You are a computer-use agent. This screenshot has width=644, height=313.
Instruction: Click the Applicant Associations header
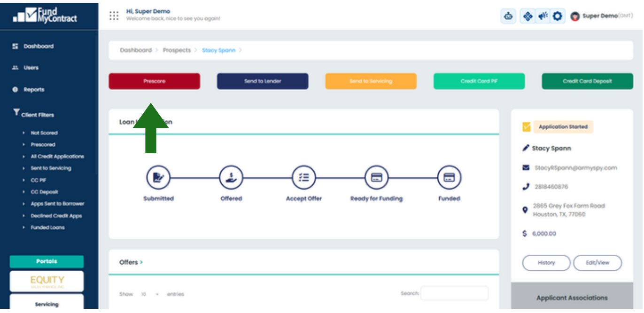pos(572,297)
